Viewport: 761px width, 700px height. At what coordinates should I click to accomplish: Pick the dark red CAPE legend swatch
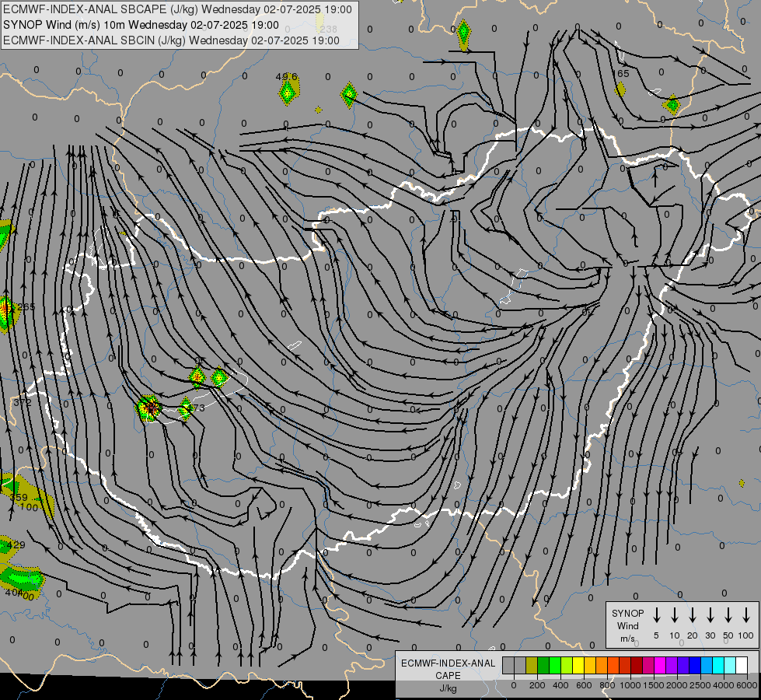[637, 665]
